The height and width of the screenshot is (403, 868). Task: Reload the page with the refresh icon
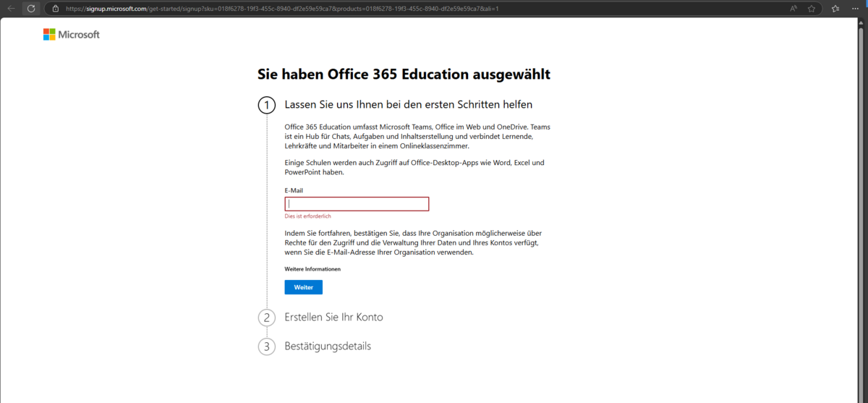[31, 9]
